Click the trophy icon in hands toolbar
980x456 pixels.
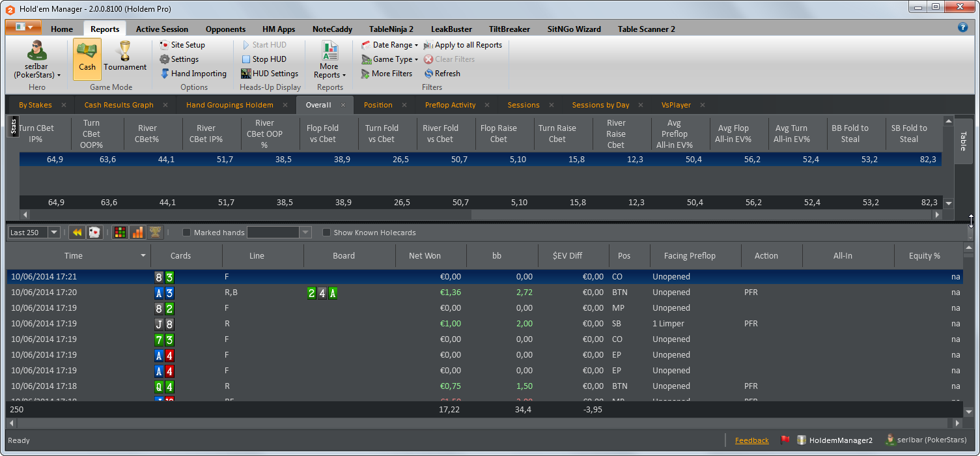point(155,233)
